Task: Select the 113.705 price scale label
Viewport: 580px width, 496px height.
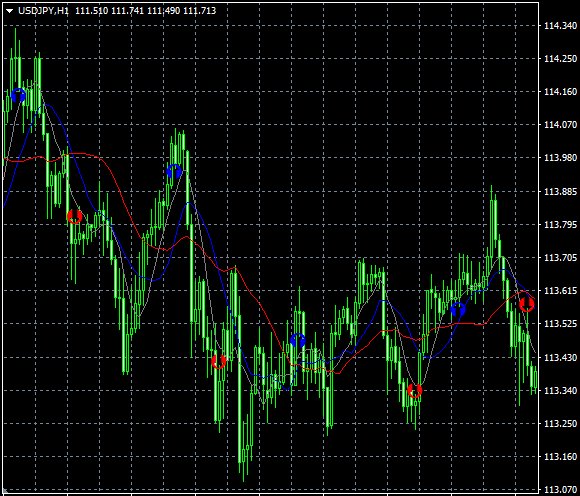Action: (x=560, y=257)
